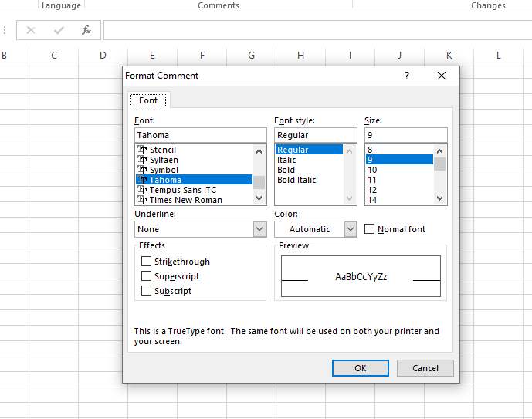Click the Cancel button
The width and height of the screenshot is (532, 419).
425,368
